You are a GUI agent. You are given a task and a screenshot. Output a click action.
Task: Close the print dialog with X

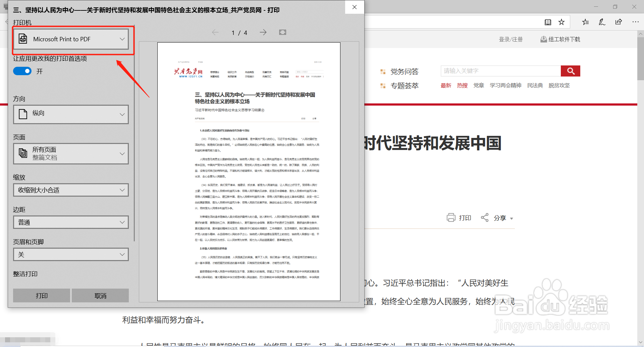tap(355, 7)
